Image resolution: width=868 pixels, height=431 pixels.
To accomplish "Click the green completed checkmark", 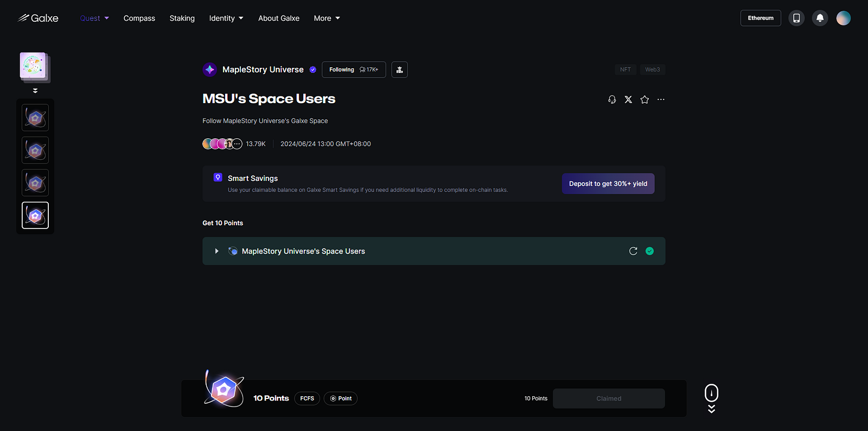I will [650, 251].
